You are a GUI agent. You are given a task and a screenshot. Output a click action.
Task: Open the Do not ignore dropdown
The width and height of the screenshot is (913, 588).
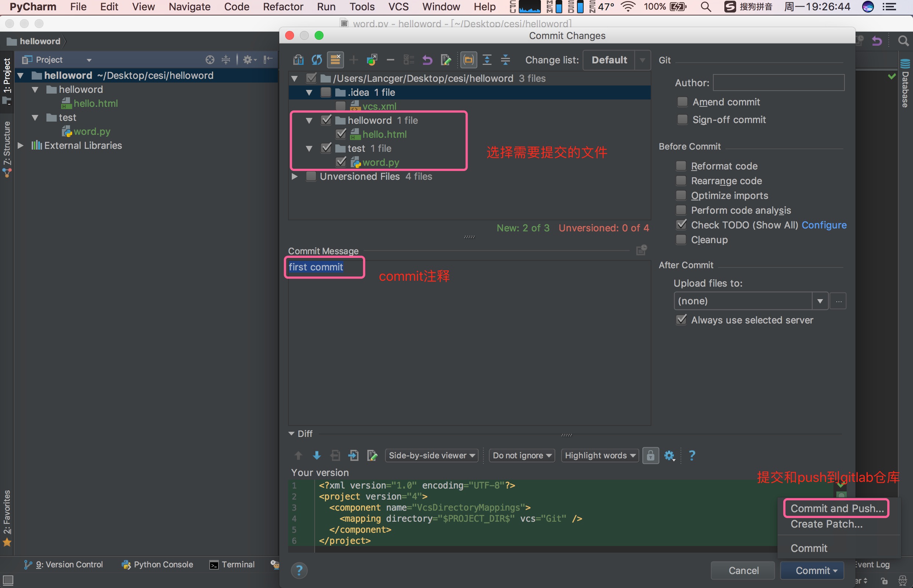[x=522, y=455]
